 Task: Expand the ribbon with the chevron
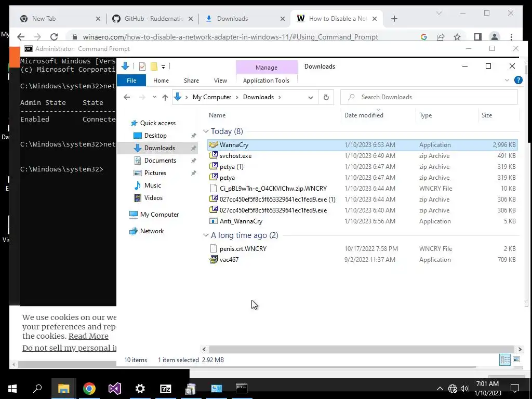[507, 81]
